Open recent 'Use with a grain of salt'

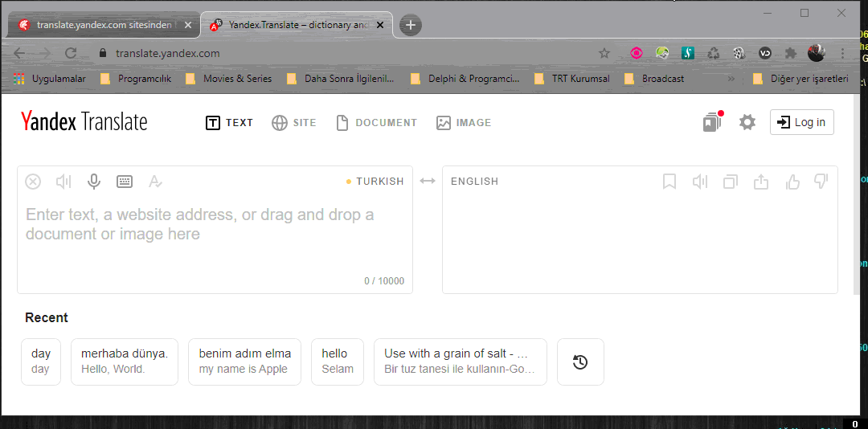(x=461, y=362)
